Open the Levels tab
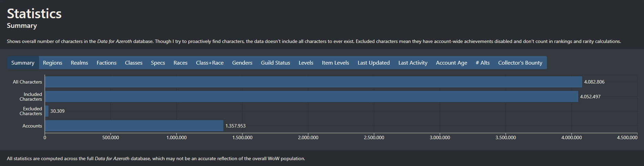Viewport: 644px width, 166px height. point(306,63)
